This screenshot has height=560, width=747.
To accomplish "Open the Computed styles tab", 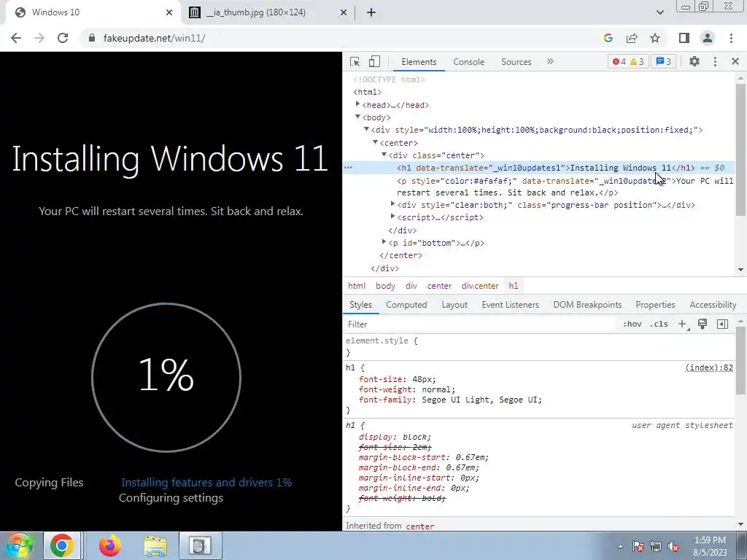I will click(406, 305).
